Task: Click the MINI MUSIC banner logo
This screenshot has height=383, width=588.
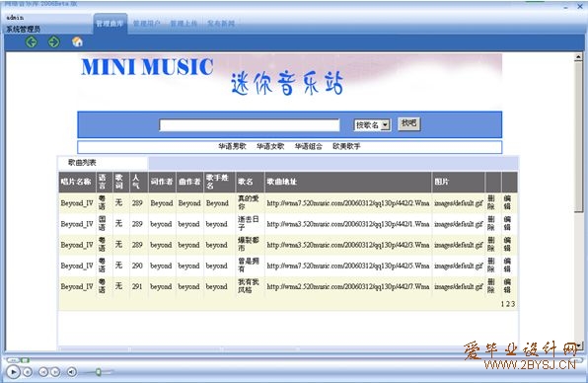Action: (147, 67)
